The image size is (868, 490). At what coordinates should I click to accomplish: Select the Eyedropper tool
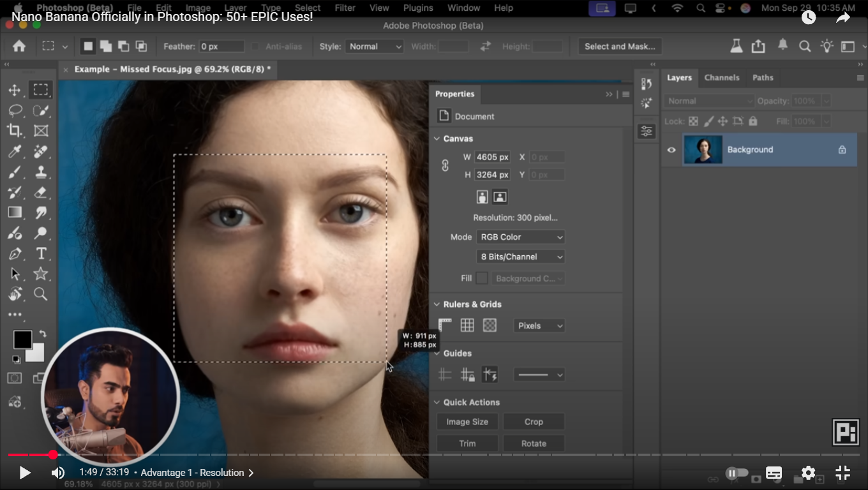pos(15,151)
